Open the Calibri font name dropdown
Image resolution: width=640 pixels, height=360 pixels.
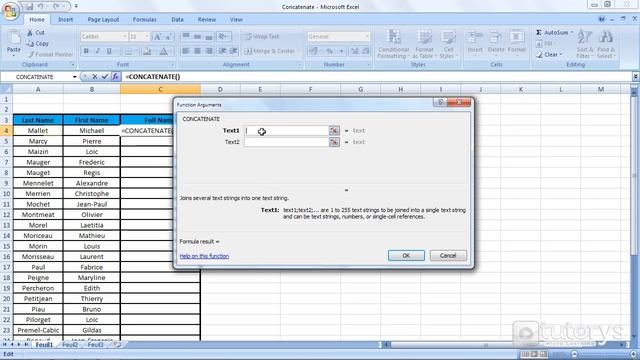click(x=124, y=37)
